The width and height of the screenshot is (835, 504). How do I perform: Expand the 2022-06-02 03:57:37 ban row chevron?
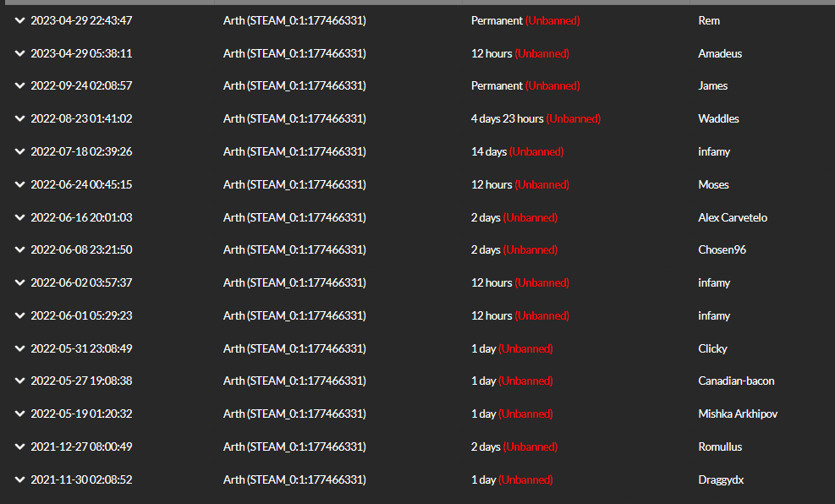point(19,282)
